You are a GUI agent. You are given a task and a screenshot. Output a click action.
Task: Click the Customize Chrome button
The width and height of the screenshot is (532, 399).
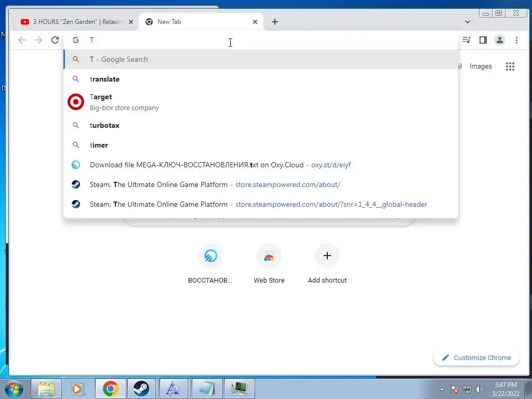pos(476,357)
